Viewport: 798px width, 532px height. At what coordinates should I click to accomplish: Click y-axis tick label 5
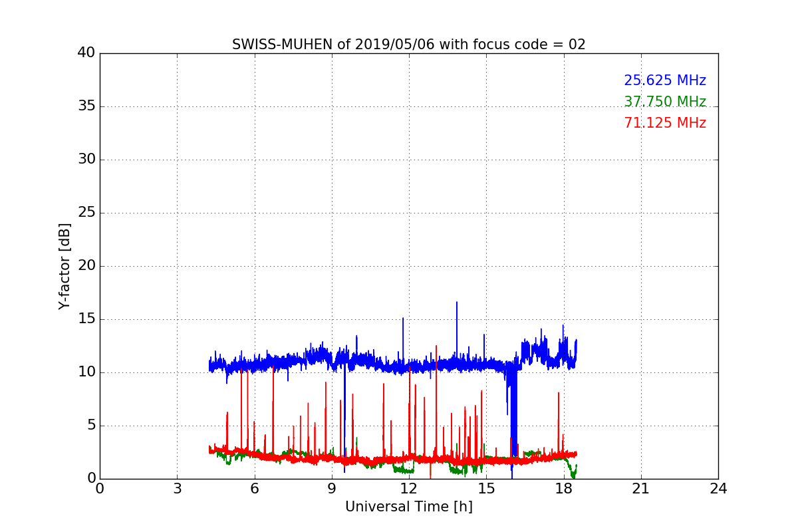pos(90,426)
